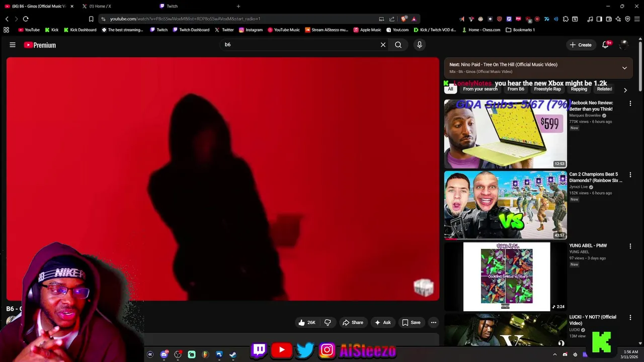Open Can 2 Champions Beat 5 Diamonds thumbnail
Viewport: 644px width, 362px height.
[x=505, y=205]
